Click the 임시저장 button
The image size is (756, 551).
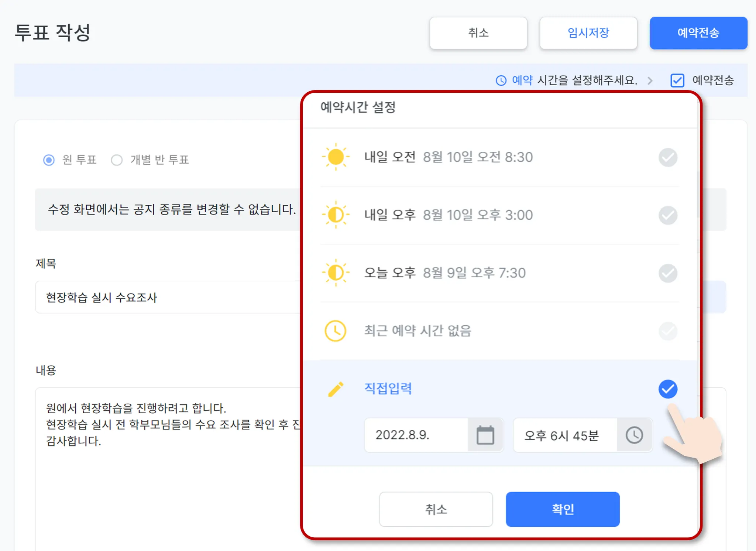(588, 33)
